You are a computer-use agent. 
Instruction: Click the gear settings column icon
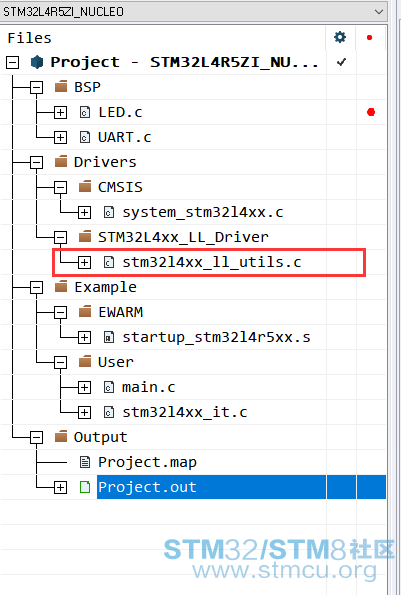tap(340, 37)
